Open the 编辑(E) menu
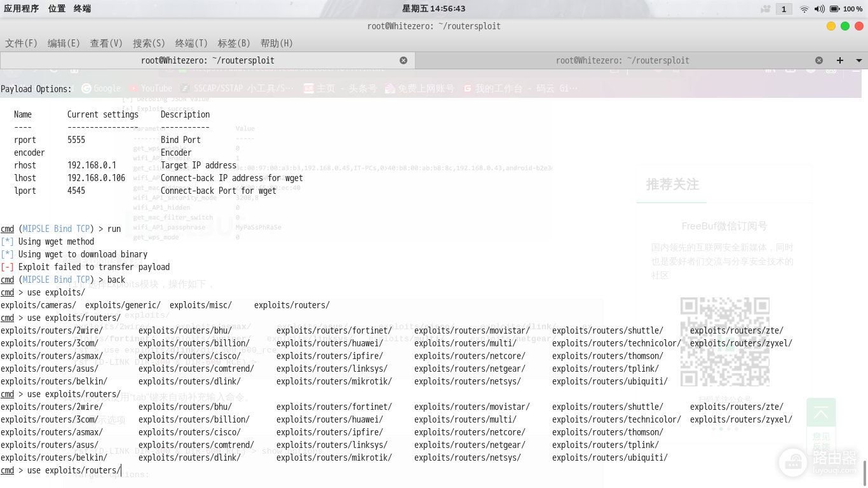Screen dimensions: 868x488 64,43
